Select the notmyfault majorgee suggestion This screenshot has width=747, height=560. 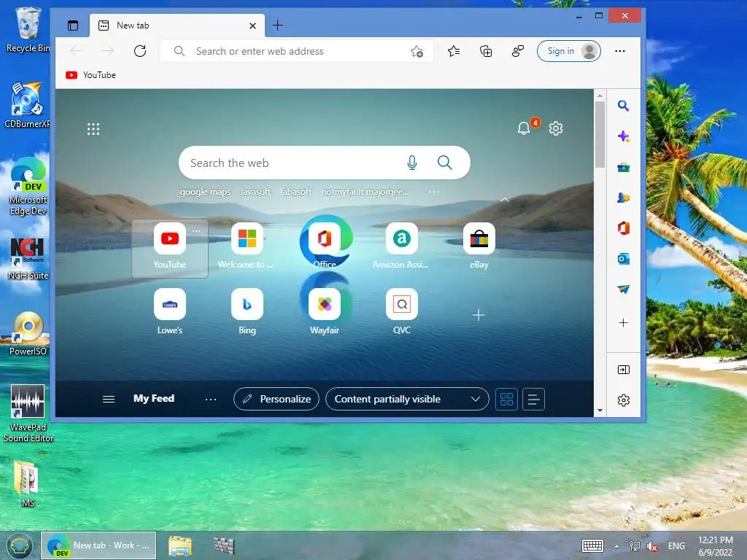click(365, 192)
